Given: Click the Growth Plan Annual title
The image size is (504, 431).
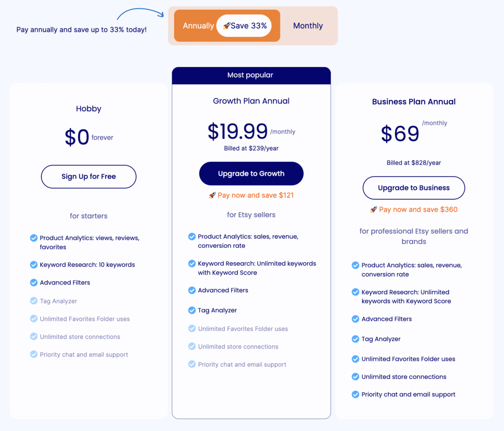Looking at the screenshot, I should coord(252,101).
